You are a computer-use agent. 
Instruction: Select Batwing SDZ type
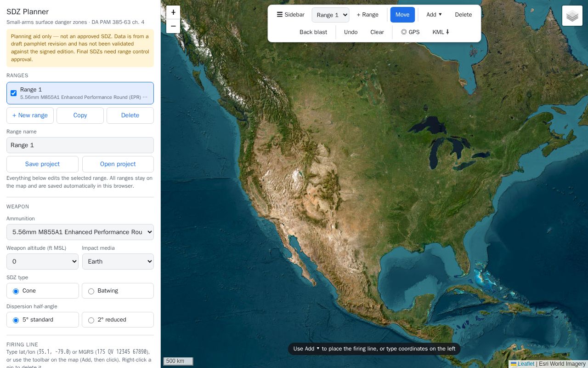pos(118,291)
